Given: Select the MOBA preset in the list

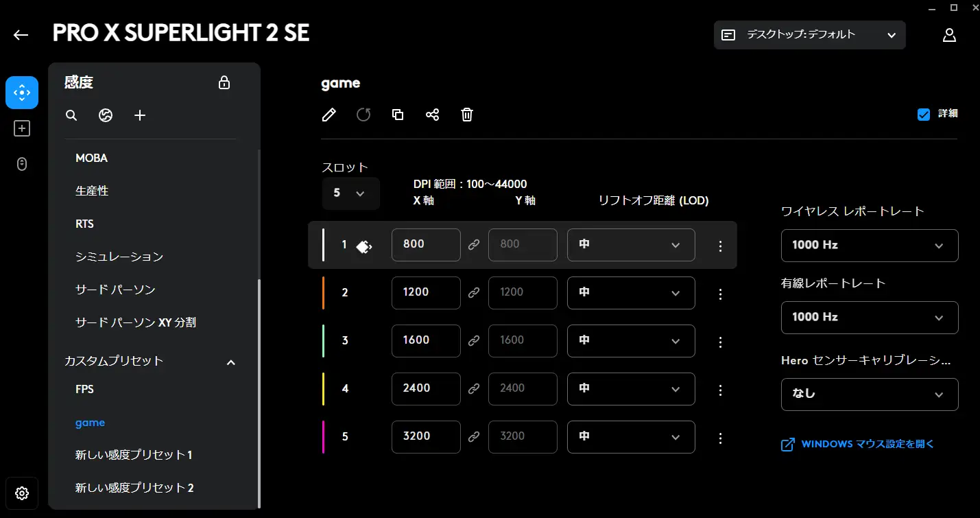Looking at the screenshot, I should coord(92,158).
